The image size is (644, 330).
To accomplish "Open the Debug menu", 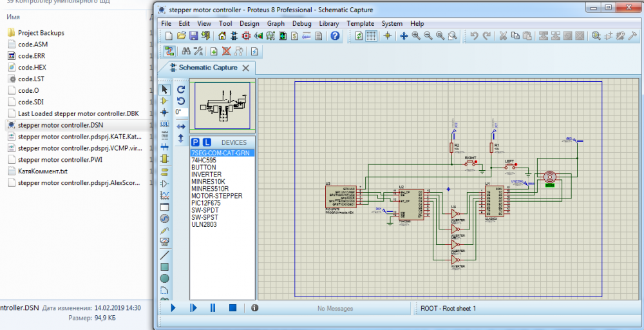I will (x=301, y=23).
